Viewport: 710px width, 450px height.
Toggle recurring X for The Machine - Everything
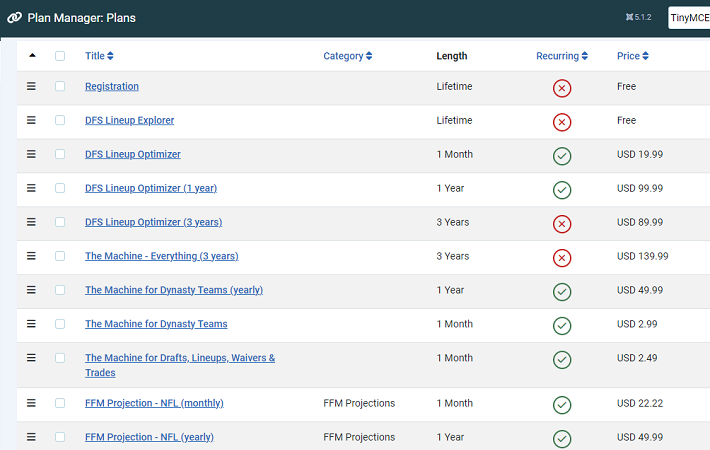[x=561, y=258]
